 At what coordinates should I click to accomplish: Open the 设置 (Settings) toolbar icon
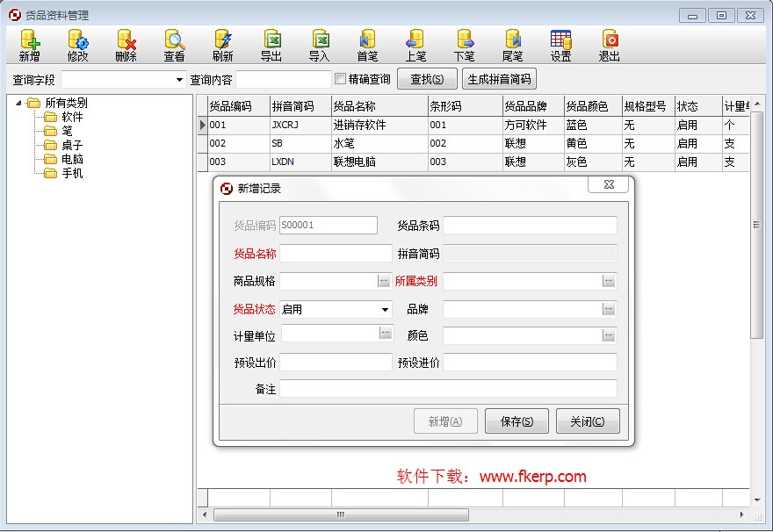click(x=561, y=46)
